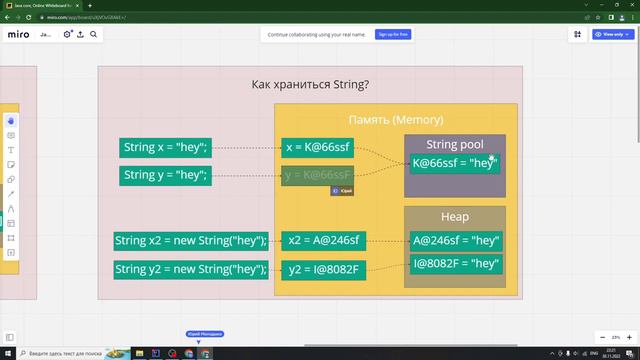Open search on board
Viewport: 640px width, 360px height.
coord(93,34)
